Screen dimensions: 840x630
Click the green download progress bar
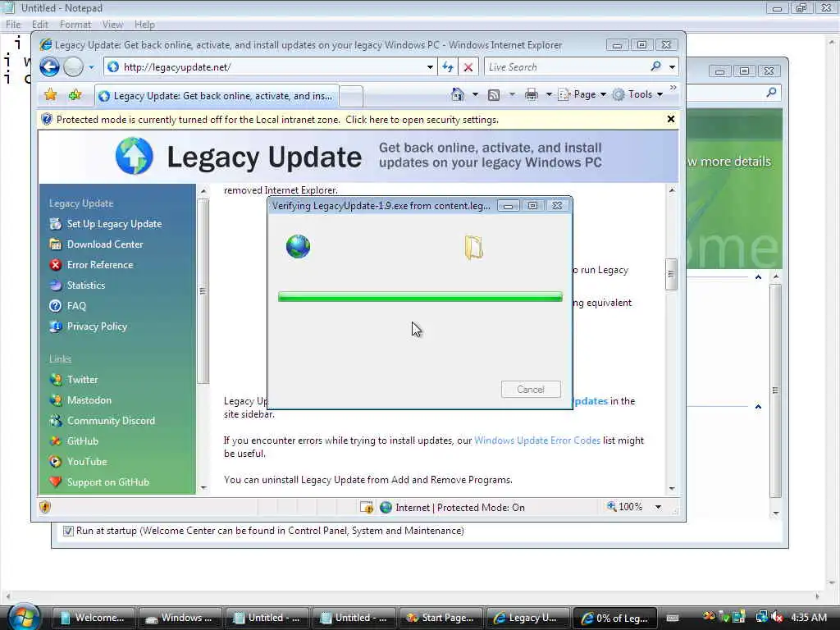click(x=421, y=297)
